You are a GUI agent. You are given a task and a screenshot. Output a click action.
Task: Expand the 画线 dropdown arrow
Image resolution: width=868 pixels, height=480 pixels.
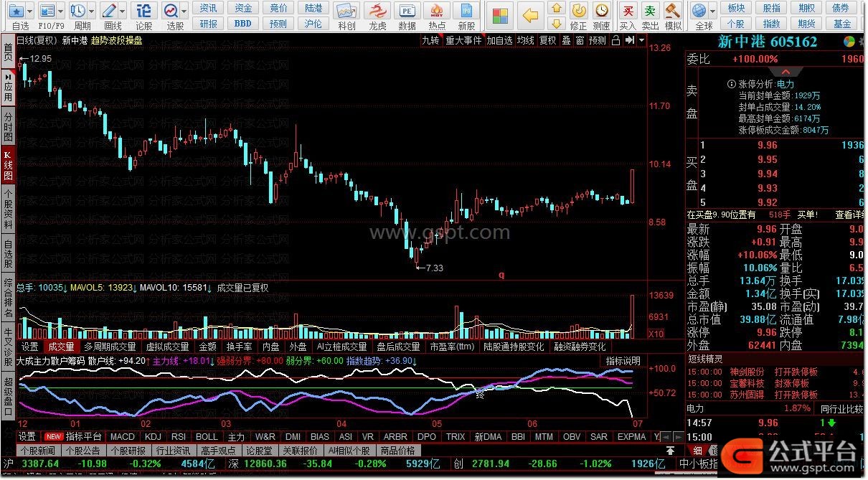pos(123,11)
